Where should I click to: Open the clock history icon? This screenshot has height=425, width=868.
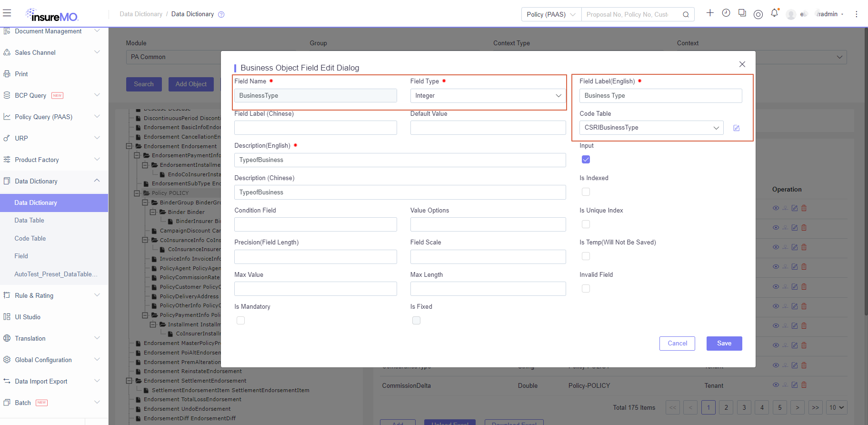pyautogui.click(x=726, y=13)
